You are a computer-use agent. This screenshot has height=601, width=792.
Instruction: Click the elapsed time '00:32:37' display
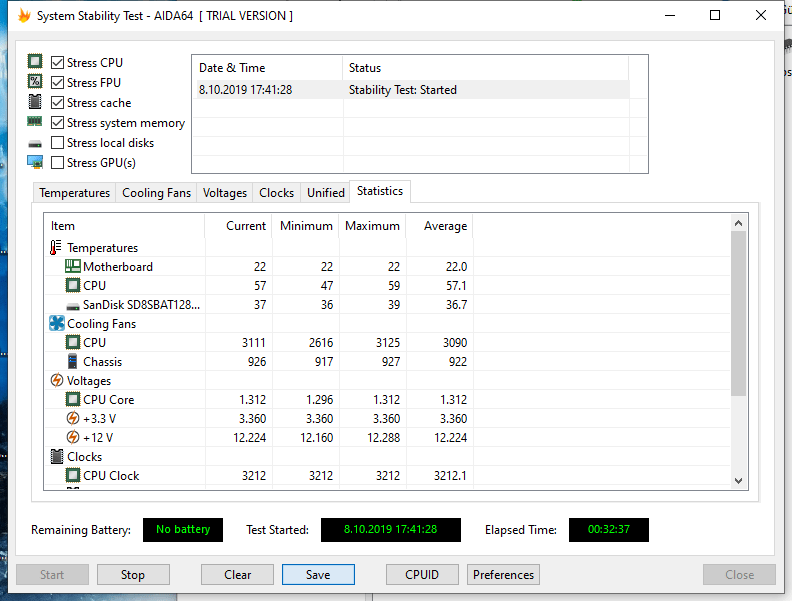click(x=609, y=529)
